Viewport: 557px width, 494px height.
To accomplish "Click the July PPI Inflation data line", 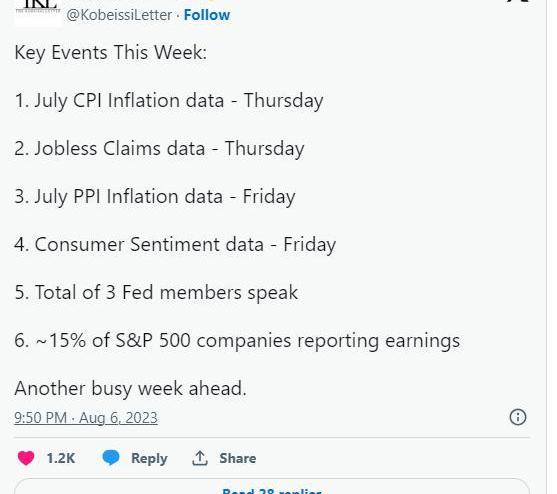I will pos(155,197).
